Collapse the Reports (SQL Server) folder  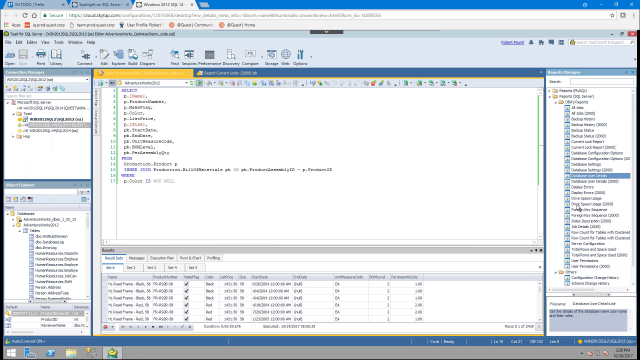click(x=550, y=97)
